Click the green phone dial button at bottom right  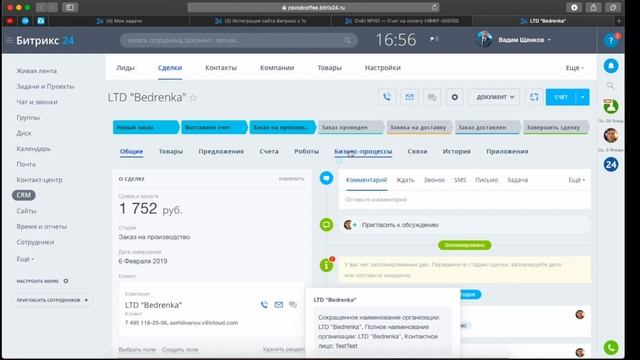[611, 347]
